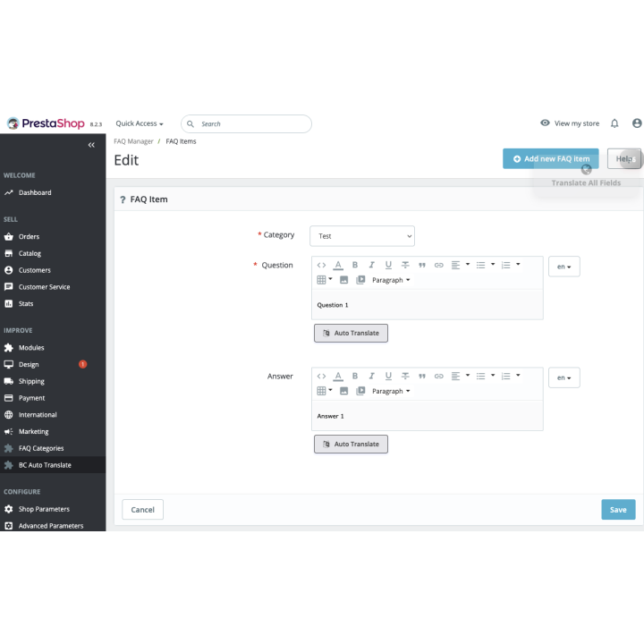Image resolution: width=644 pixels, height=644 pixels.
Task: Insert link in the Question editor
Action: click(438, 265)
